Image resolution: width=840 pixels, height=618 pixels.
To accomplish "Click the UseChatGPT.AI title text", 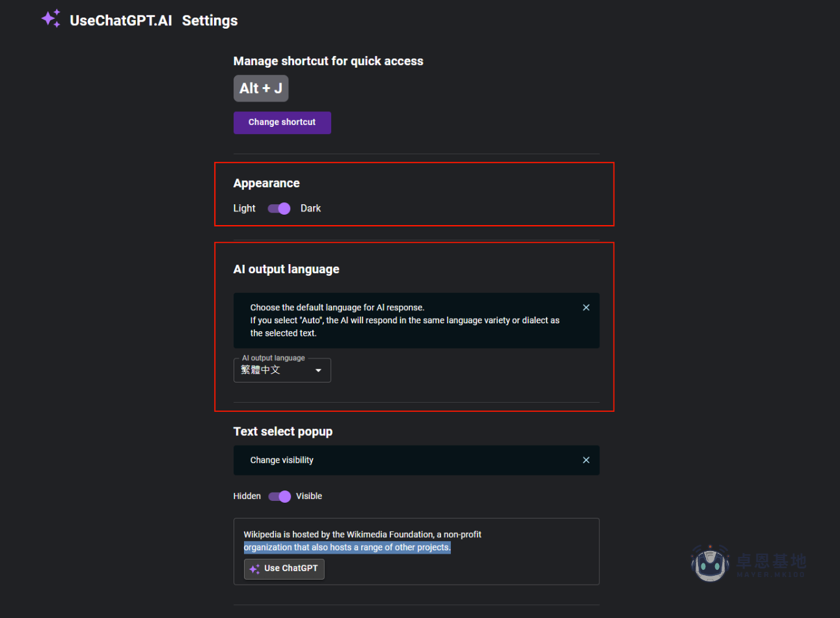I will coord(121,21).
